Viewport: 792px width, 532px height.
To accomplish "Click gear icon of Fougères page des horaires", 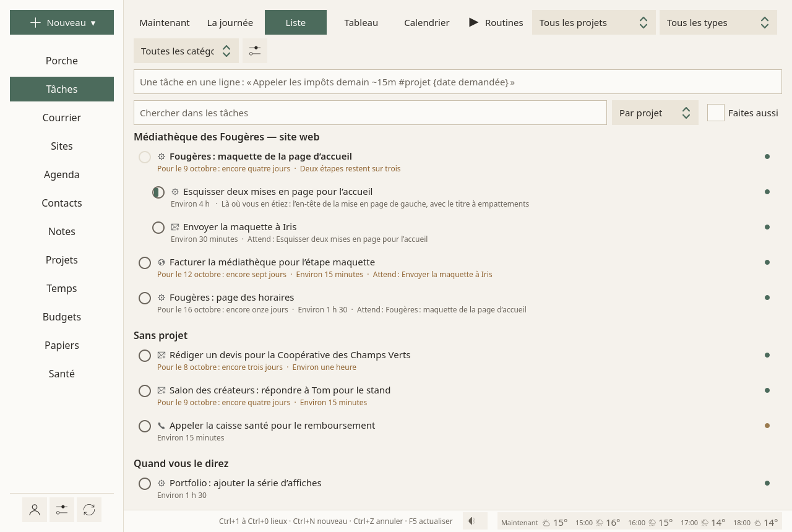I will (x=161, y=298).
